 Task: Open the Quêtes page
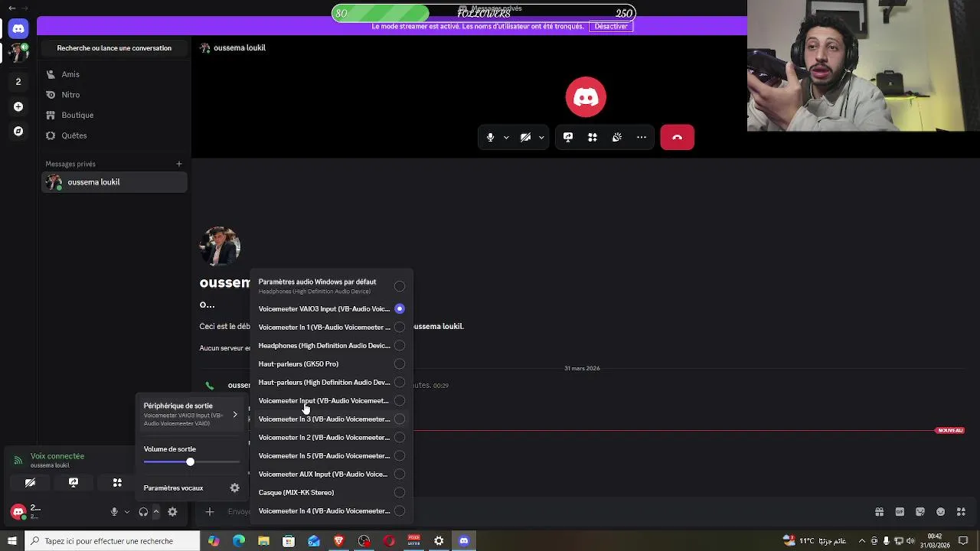click(x=115, y=135)
